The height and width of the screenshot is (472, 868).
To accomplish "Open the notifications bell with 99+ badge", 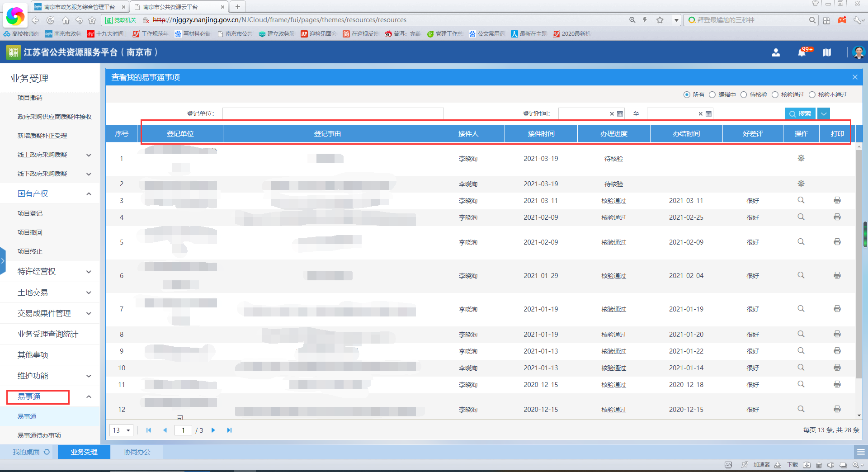I will click(803, 52).
